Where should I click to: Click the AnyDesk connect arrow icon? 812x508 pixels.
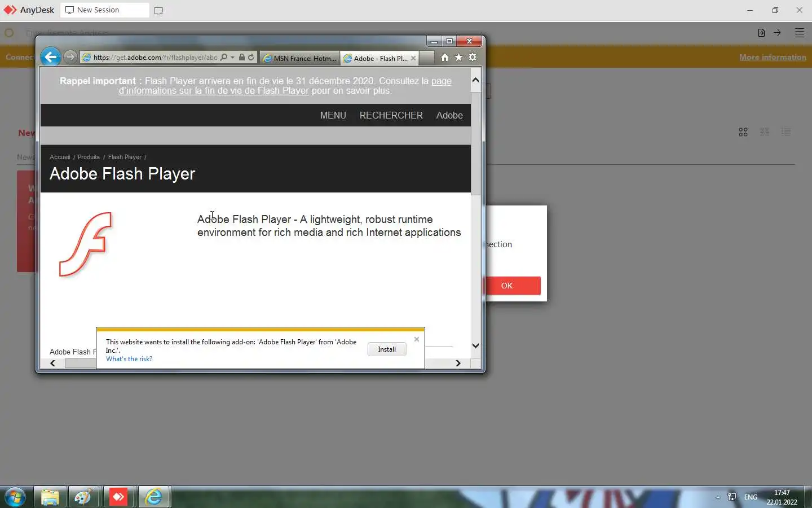tap(777, 33)
